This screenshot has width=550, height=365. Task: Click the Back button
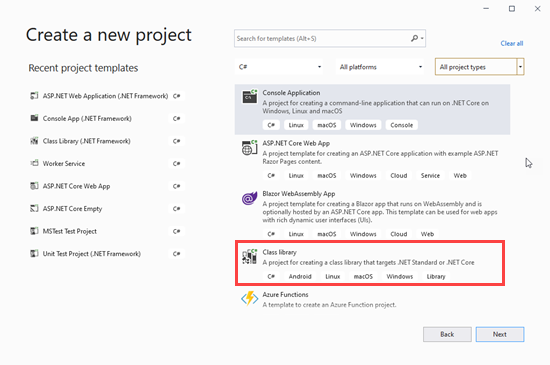447,334
